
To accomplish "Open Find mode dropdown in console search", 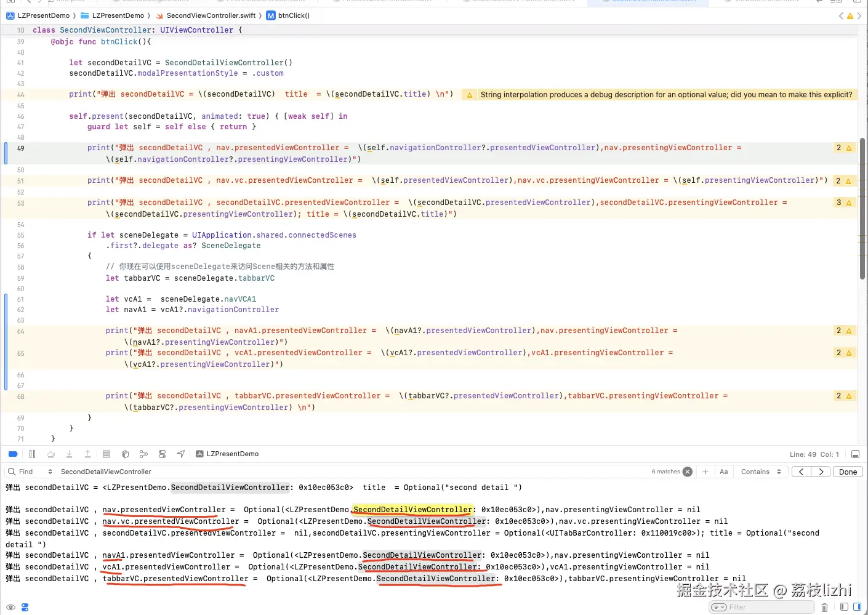I will (x=35, y=472).
